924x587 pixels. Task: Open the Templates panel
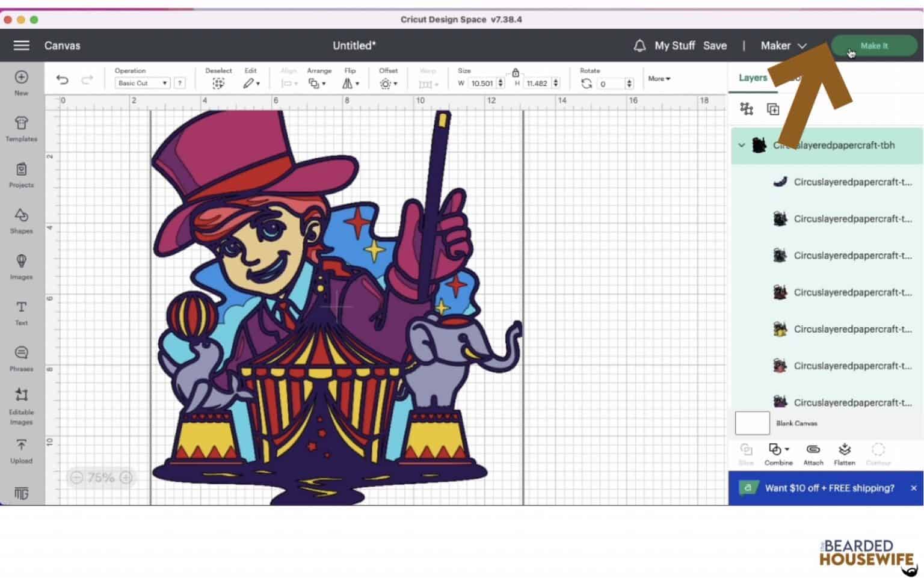coord(21,128)
